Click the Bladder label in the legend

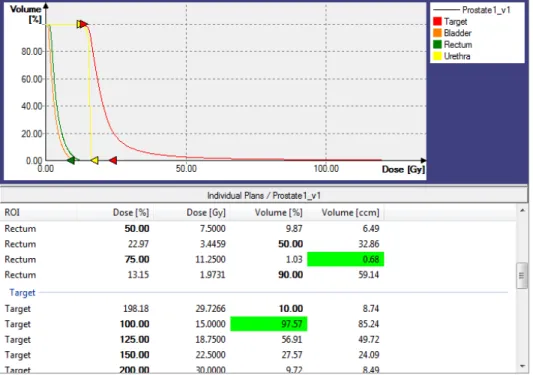[x=458, y=33]
